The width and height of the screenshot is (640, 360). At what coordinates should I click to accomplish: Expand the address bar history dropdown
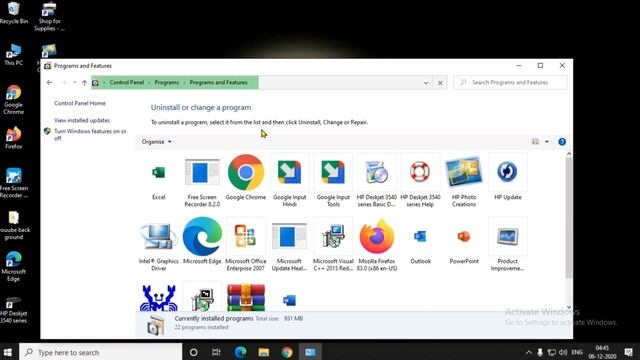(426, 82)
